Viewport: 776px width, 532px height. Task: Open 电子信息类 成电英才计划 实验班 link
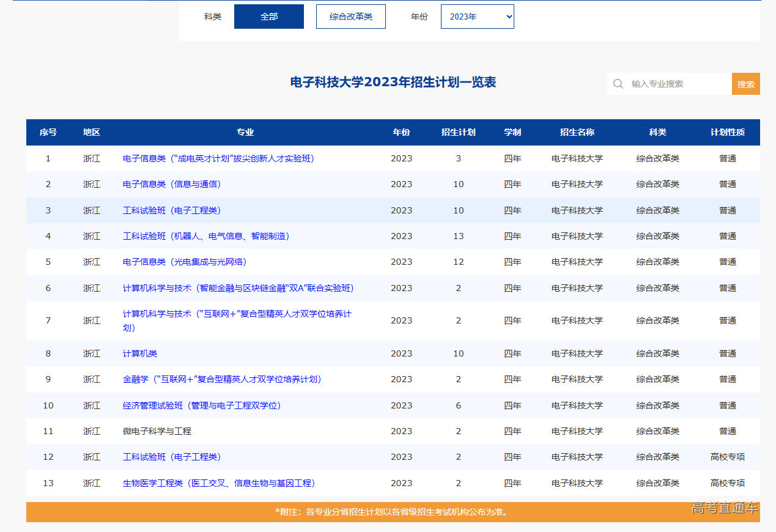click(x=219, y=158)
